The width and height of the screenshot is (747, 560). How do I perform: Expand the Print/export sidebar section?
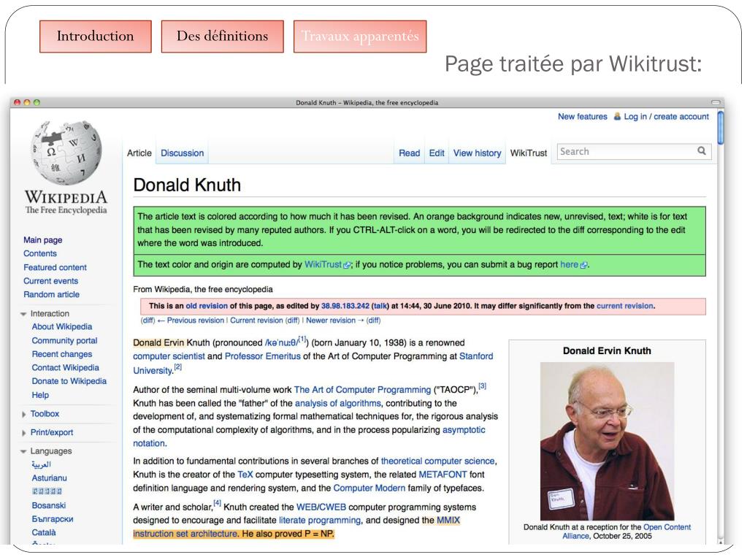23,433
